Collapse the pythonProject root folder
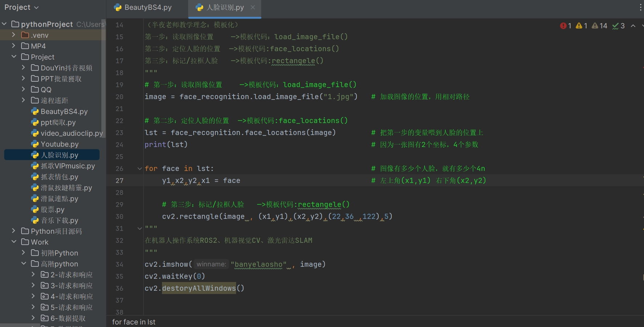644x327 pixels. click(4, 24)
